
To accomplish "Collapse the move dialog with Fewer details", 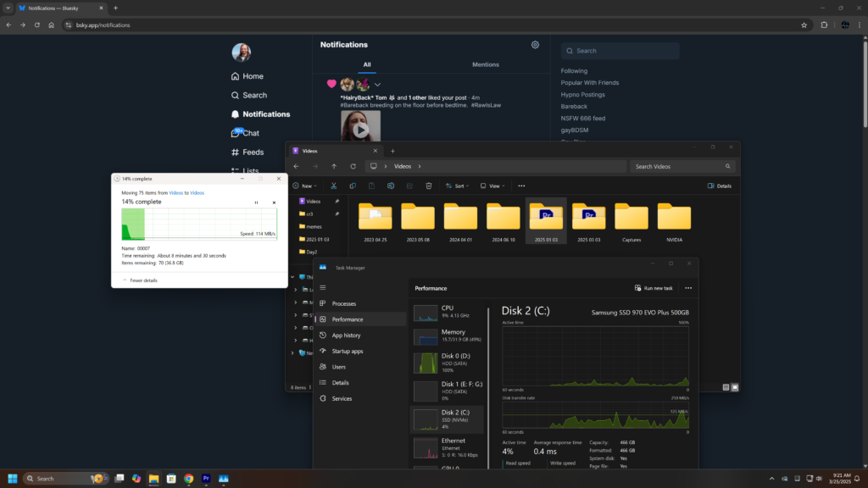I will [140, 280].
